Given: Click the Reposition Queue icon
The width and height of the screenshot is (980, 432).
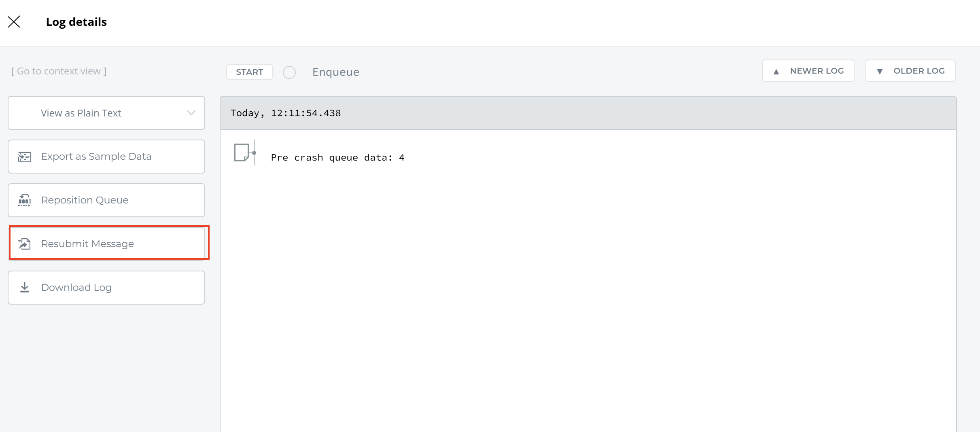Looking at the screenshot, I should 25,200.
